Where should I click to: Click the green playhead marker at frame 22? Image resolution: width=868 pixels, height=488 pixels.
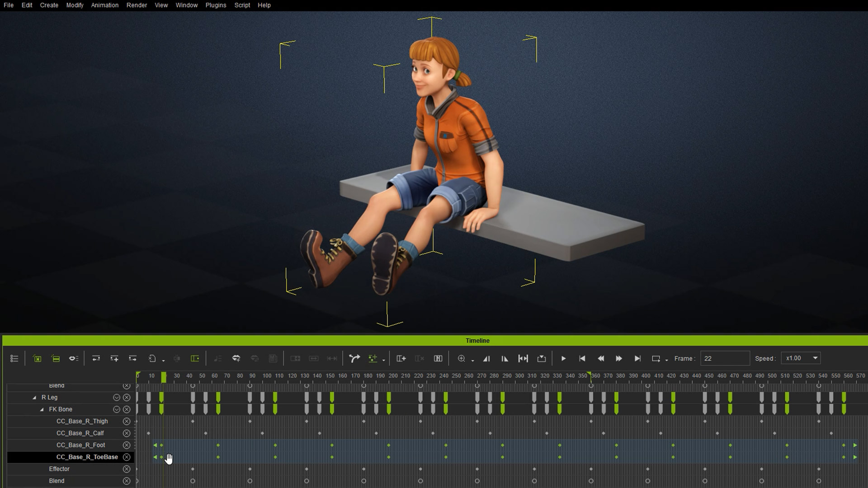click(x=164, y=377)
